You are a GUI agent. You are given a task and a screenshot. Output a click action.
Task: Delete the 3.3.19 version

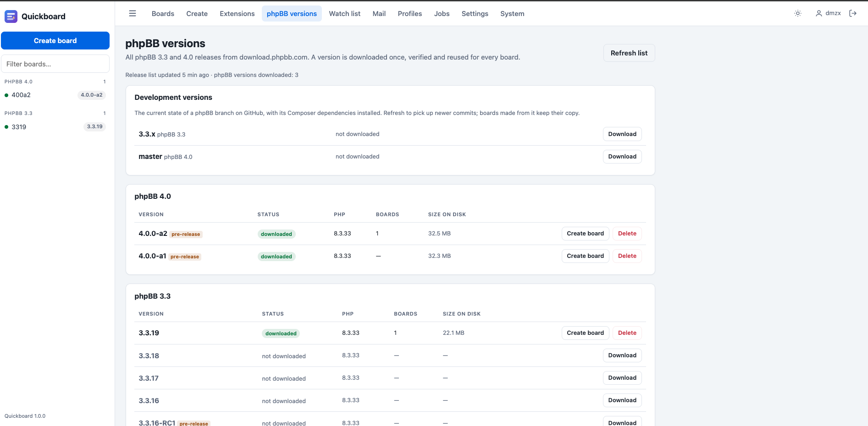pos(627,333)
